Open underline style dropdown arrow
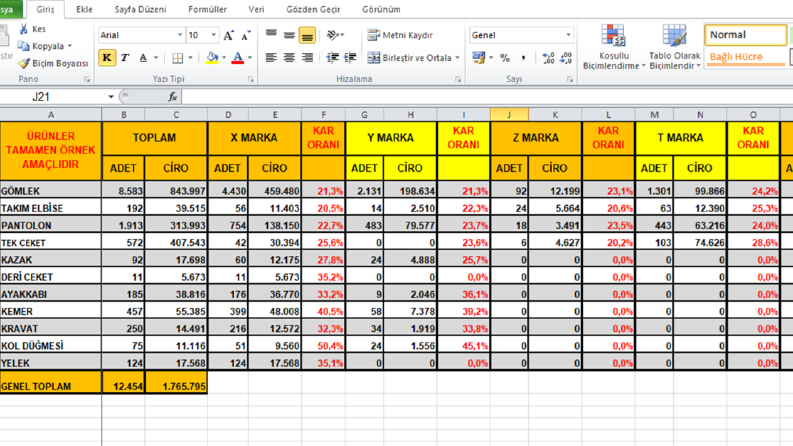Screen dimensions: 793x446 156,58
